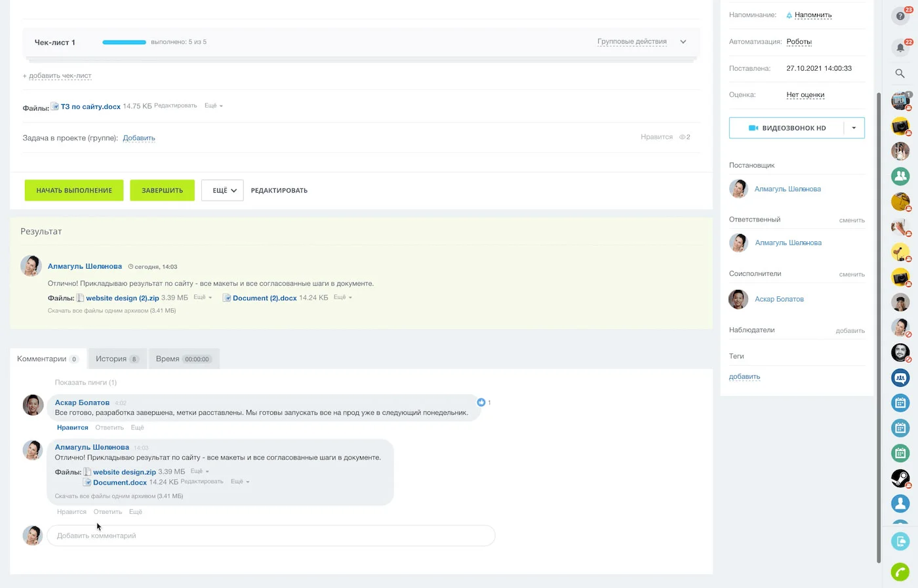918x588 pixels.
Task: Open the dark blue group chat icon
Action: (x=900, y=378)
